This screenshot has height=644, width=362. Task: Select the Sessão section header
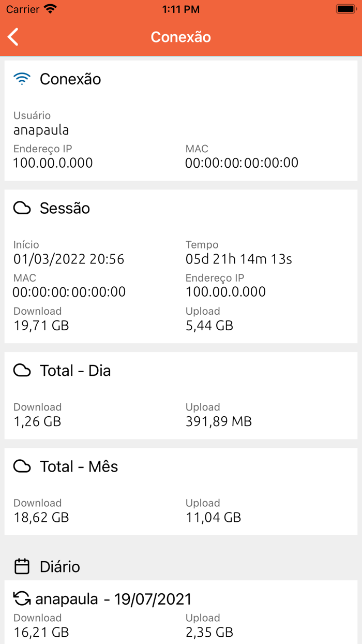click(x=65, y=208)
